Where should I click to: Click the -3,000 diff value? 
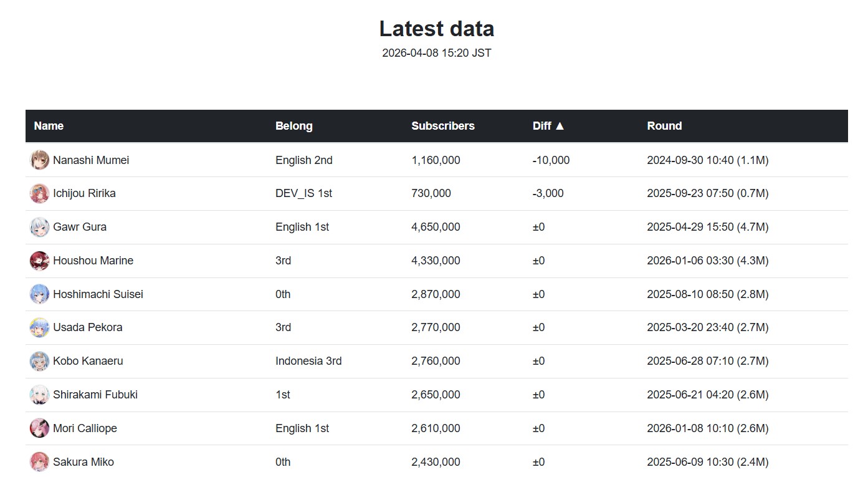point(548,193)
